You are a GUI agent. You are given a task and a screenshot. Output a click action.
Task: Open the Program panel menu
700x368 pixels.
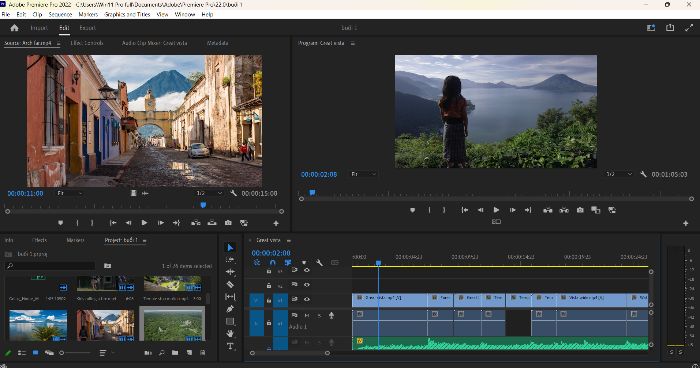pyautogui.click(x=353, y=43)
